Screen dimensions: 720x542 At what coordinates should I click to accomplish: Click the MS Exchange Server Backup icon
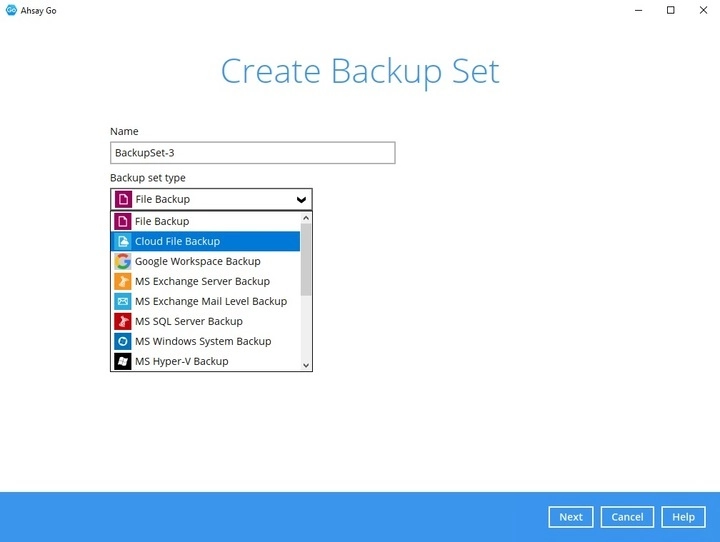click(x=123, y=282)
